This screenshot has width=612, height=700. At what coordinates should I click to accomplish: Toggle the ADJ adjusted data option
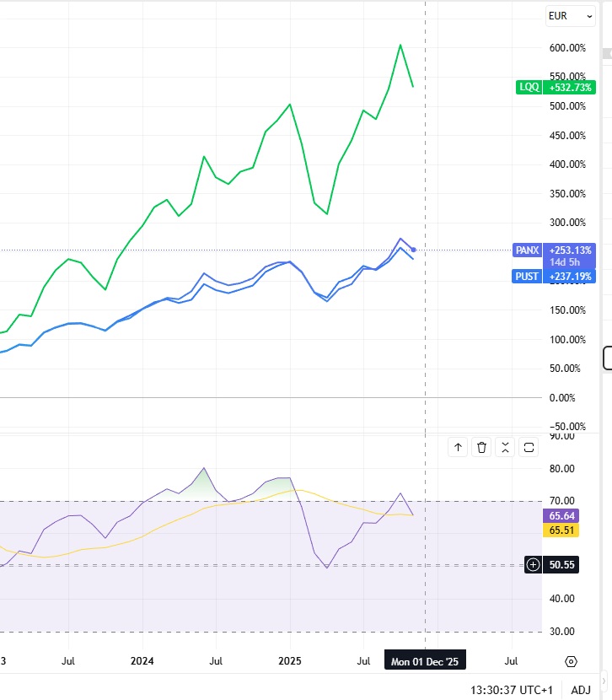[x=581, y=689]
